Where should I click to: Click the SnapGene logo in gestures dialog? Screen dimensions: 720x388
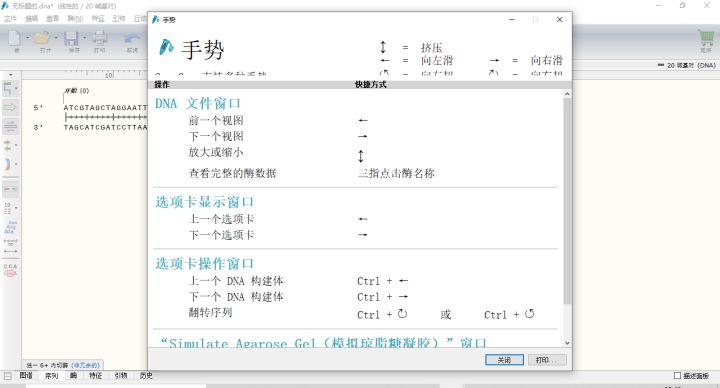pyautogui.click(x=166, y=47)
